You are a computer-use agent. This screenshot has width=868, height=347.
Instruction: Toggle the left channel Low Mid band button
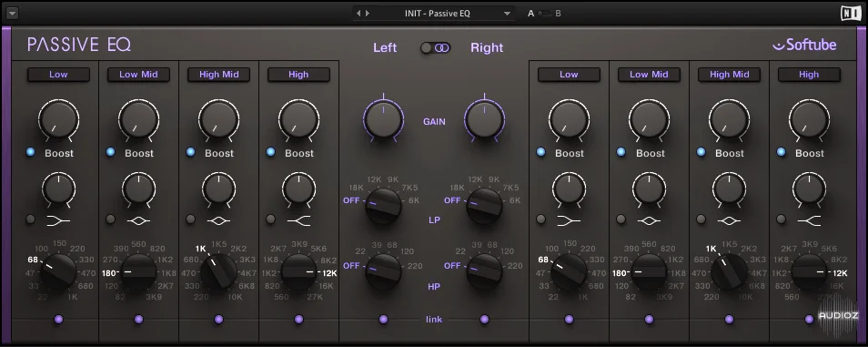[x=138, y=75]
